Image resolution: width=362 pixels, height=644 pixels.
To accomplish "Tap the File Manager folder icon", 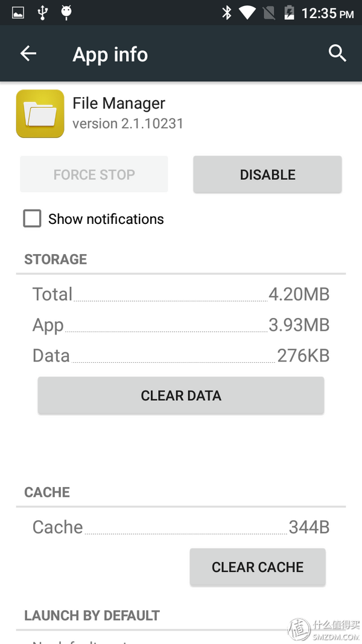I will click(x=40, y=113).
